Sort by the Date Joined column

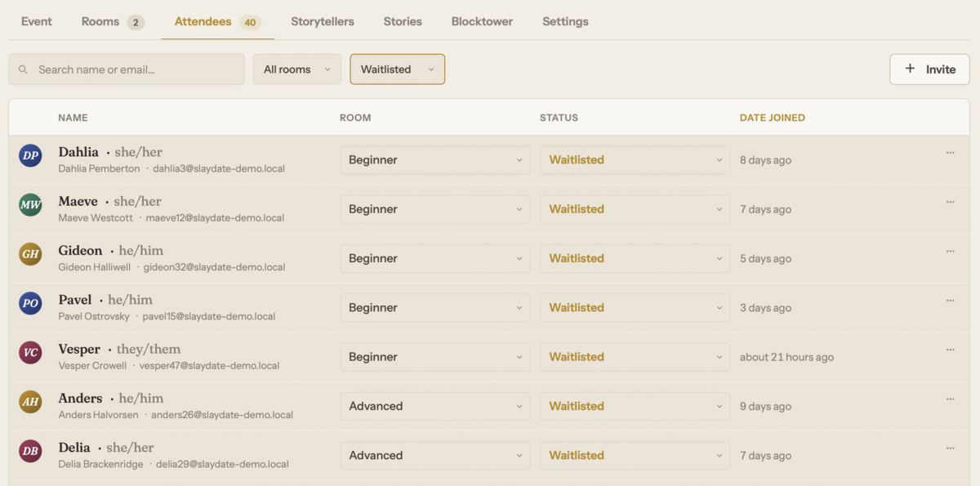tap(772, 118)
